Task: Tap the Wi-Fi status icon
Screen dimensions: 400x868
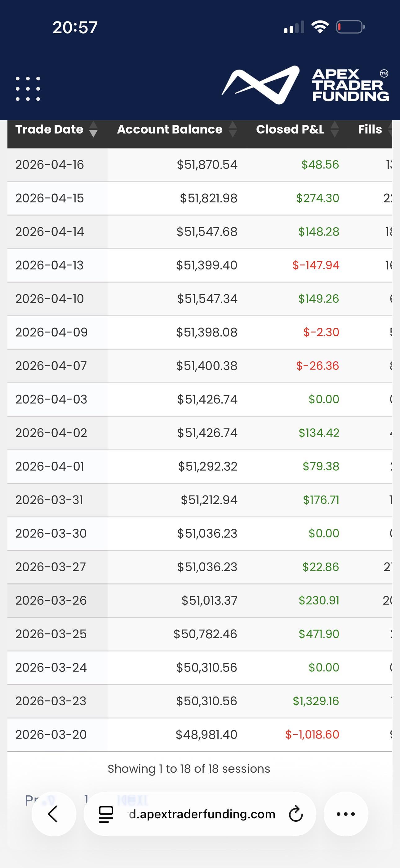Action: (320, 27)
